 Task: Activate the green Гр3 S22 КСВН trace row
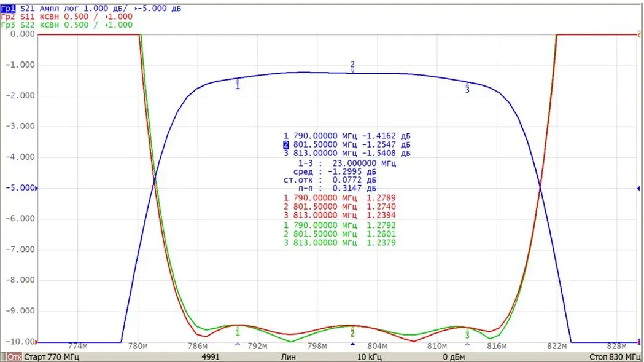point(66,25)
